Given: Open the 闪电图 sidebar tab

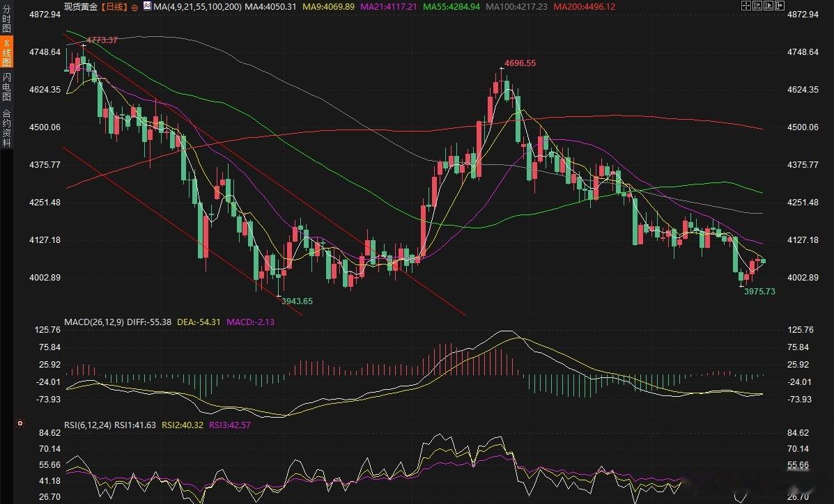Looking at the screenshot, I should [x=6, y=86].
